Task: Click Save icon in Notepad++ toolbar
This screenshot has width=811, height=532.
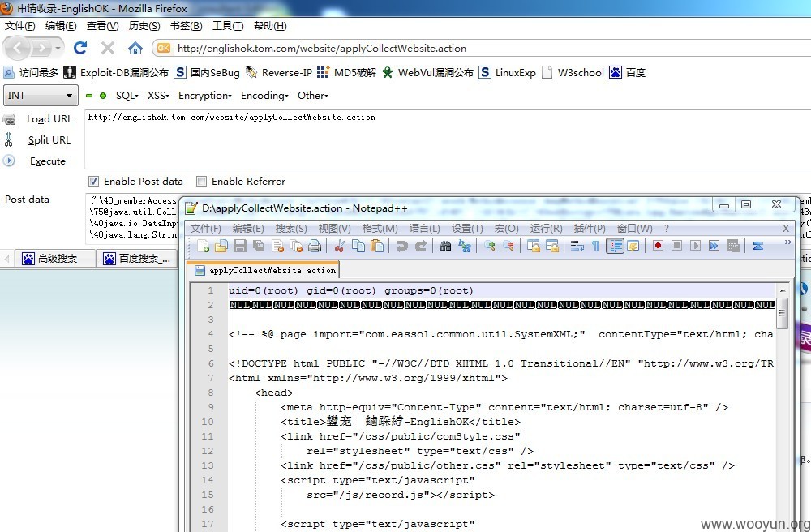Action: (x=239, y=246)
